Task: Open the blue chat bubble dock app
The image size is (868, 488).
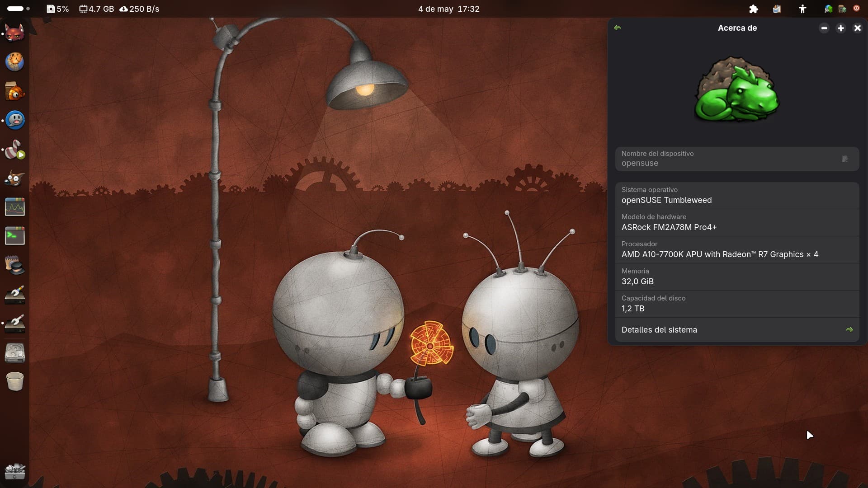Action: (14, 120)
